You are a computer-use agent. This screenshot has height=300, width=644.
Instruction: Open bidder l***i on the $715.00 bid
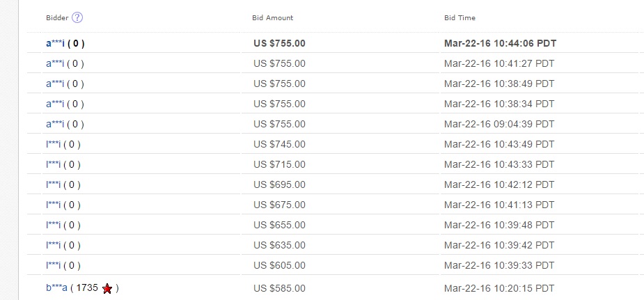click(54, 164)
